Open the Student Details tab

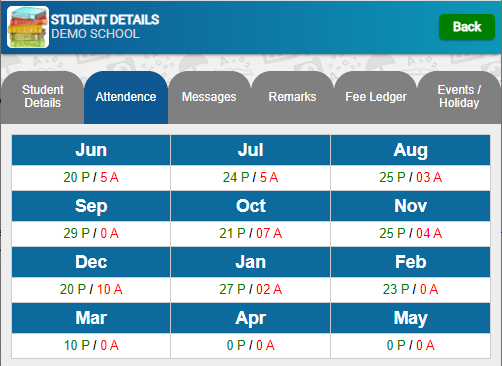pos(42,97)
